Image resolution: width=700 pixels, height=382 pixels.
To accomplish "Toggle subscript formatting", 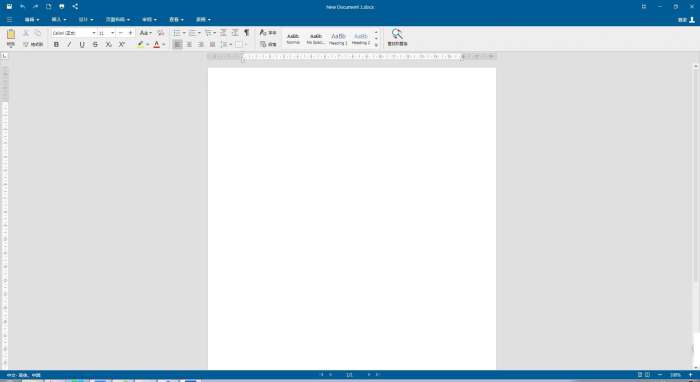I will point(108,45).
